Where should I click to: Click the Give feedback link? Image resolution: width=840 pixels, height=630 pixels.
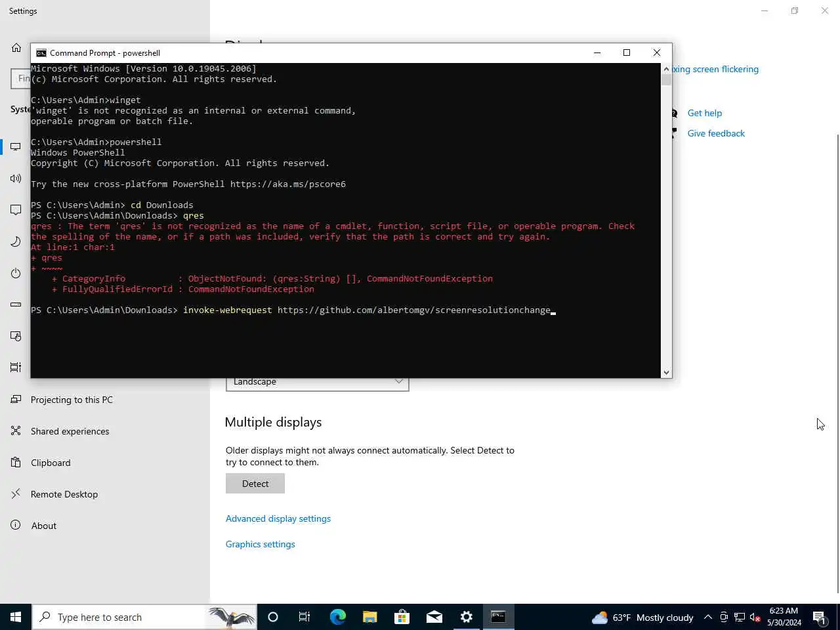716,133
